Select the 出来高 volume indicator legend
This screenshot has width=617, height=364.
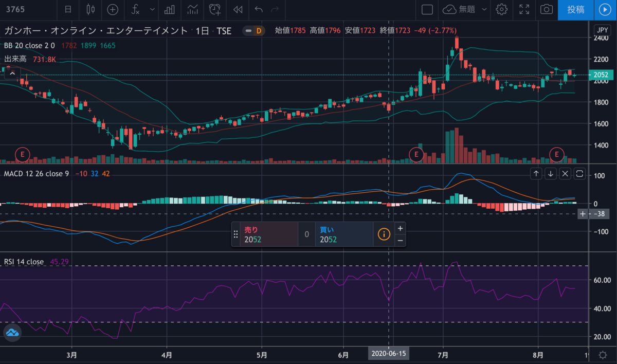coord(15,59)
